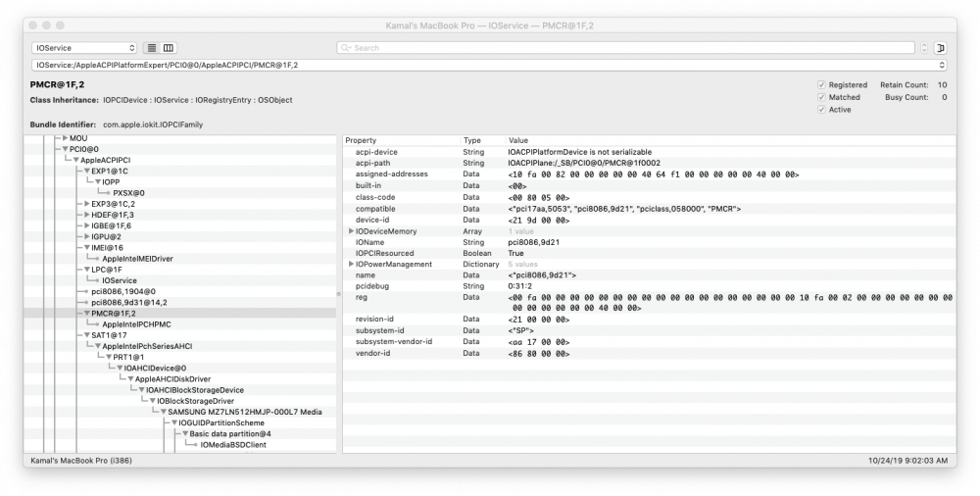This screenshot has height=496, width=980.
Task: Select IOBlockStorageDriver tree item
Action: [195, 401]
